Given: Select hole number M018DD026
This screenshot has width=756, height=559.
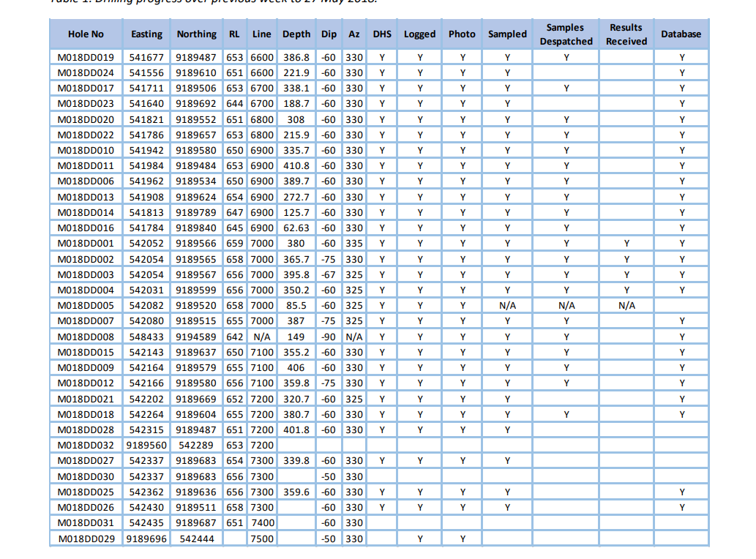Looking at the screenshot, I should pos(86,508).
